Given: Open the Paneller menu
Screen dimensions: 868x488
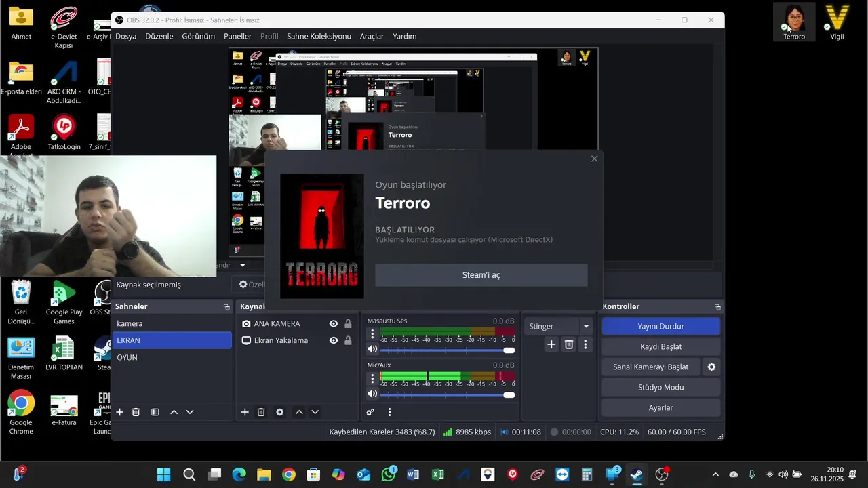Looking at the screenshot, I should tap(237, 36).
